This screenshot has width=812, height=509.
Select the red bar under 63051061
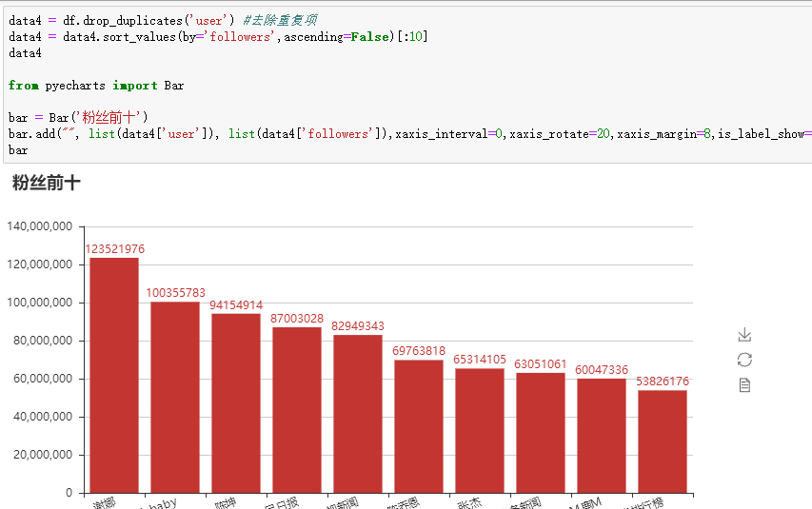[541, 433]
